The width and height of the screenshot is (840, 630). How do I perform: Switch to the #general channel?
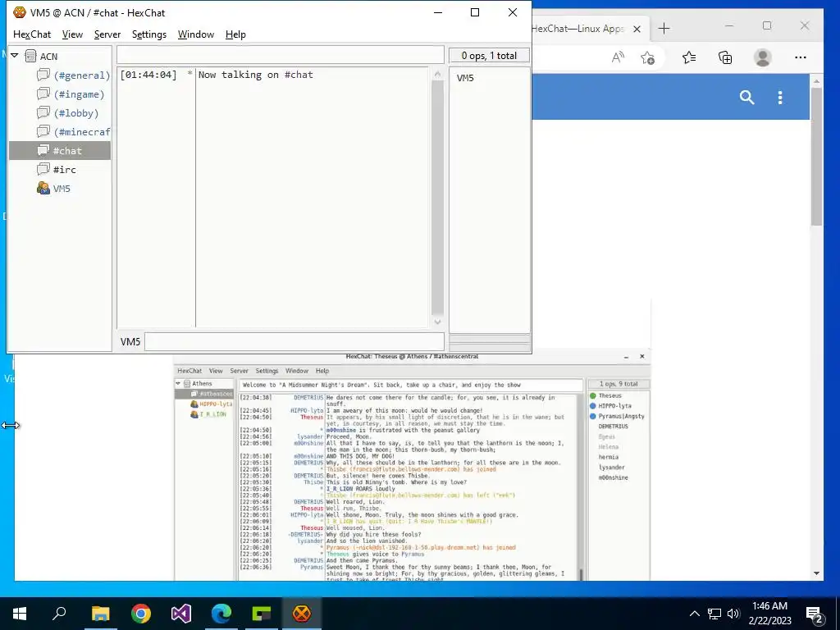tap(81, 75)
